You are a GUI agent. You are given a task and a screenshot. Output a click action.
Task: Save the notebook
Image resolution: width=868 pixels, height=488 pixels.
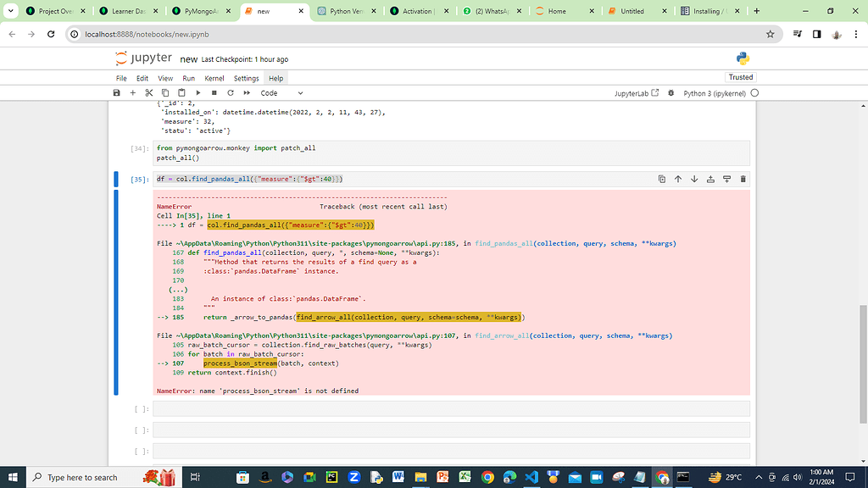click(116, 93)
